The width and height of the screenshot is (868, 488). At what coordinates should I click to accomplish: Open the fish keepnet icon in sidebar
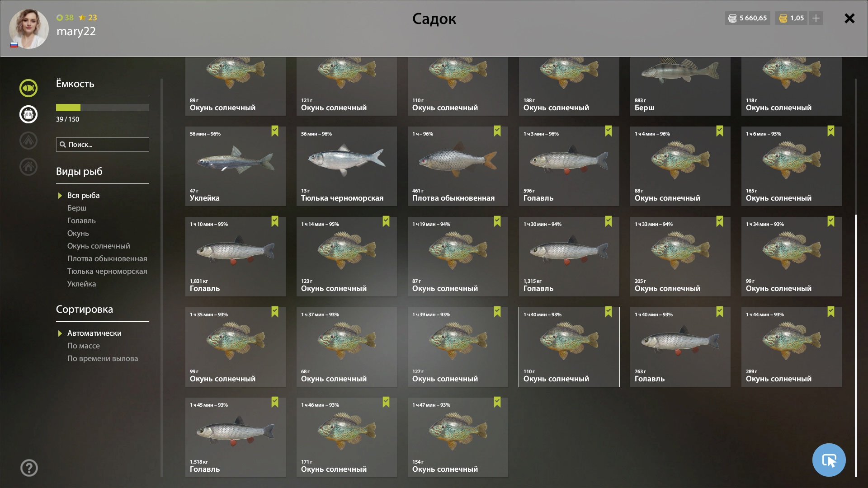[28, 88]
